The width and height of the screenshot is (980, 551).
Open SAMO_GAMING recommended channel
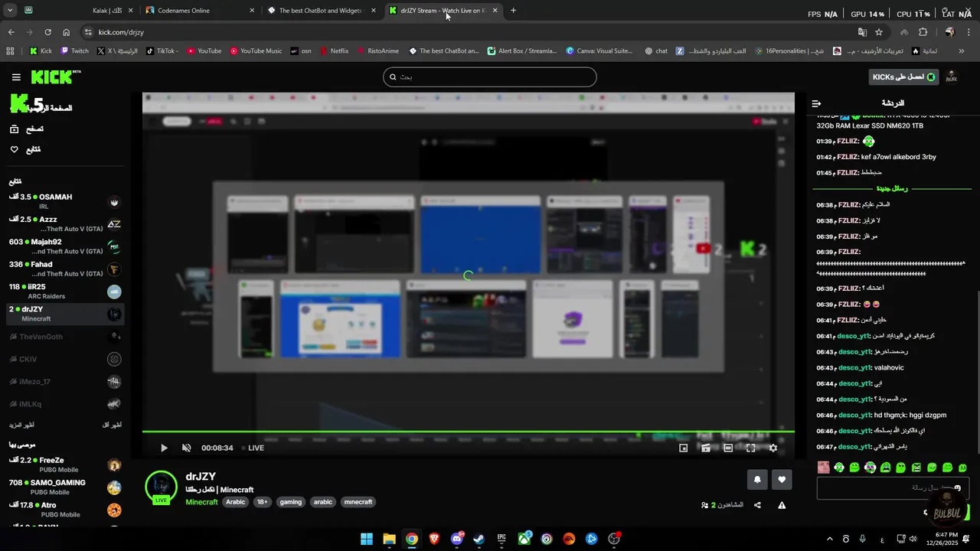[64, 487]
